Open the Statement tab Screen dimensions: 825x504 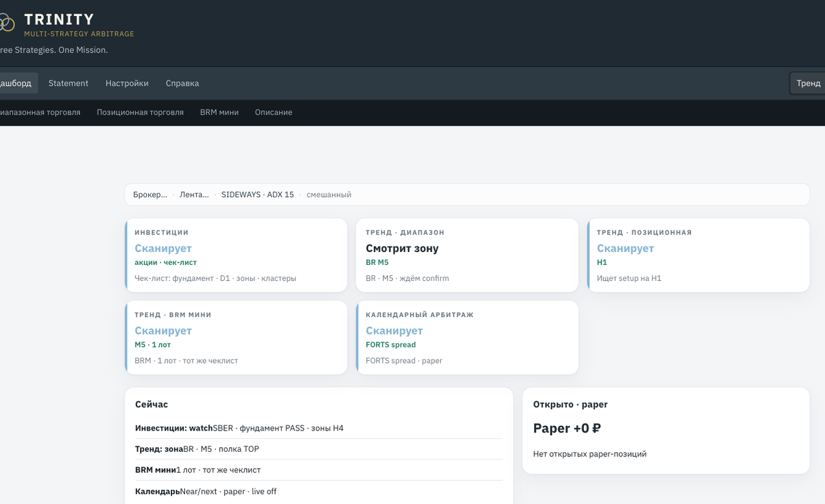(x=68, y=83)
